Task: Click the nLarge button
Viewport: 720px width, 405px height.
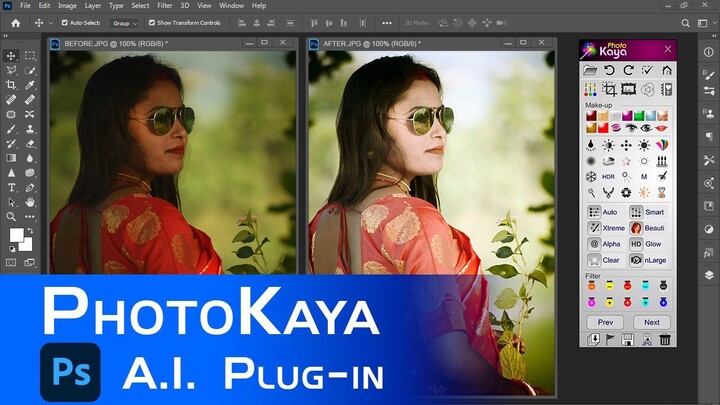Action: pos(648,260)
